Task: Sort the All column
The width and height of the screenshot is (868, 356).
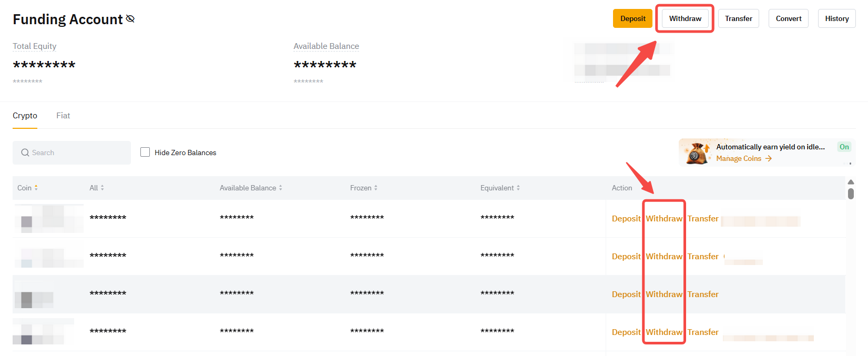Action: [102, 188]
